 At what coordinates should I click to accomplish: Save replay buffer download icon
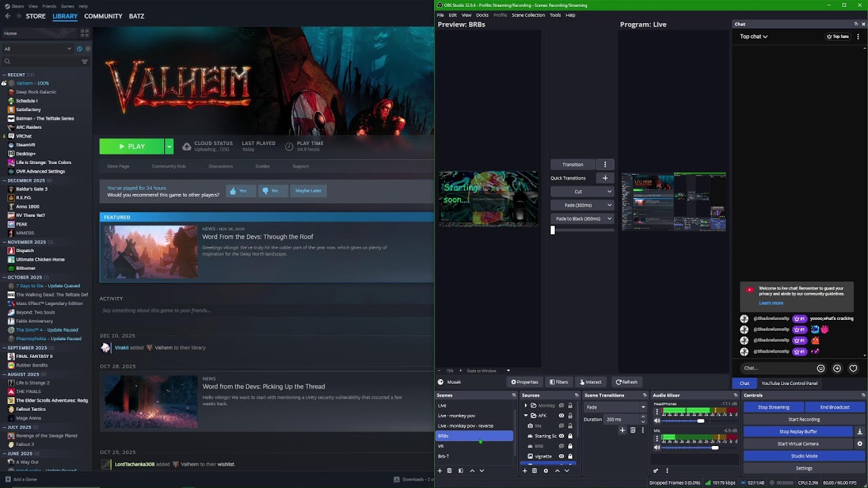point(860,432)
